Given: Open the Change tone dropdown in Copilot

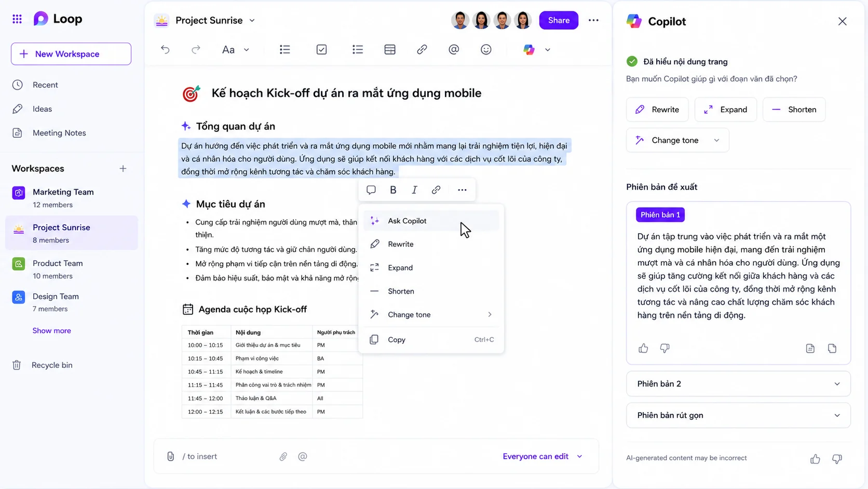Looking at the screenshot, I should [x=677, y=140].
